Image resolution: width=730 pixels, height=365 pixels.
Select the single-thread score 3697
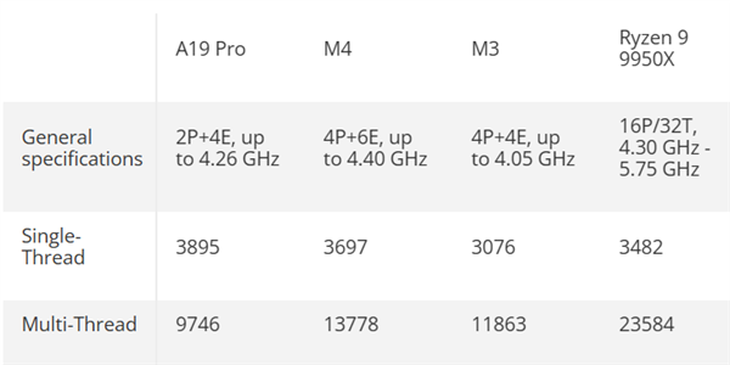[345, 247]
